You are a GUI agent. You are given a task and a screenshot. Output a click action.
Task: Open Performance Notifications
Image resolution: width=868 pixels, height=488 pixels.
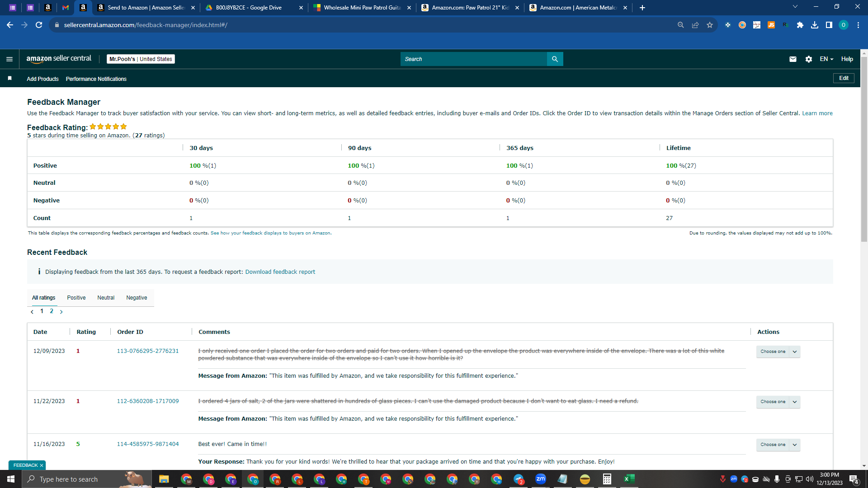96,79
